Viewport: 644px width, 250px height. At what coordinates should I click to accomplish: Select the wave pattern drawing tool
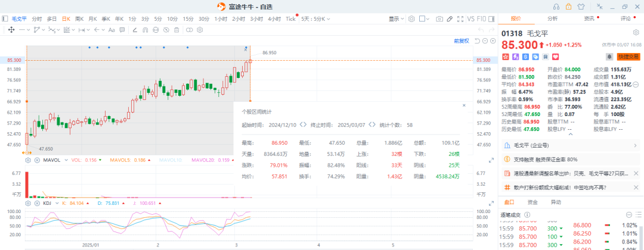click(x=52, y=30)
